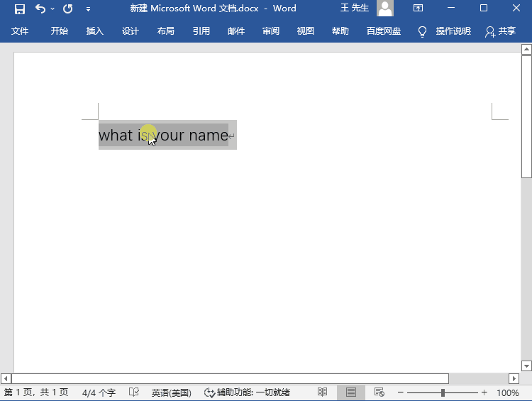
Task: Open the 设计 ribbon tab
Action: (131, 31)
